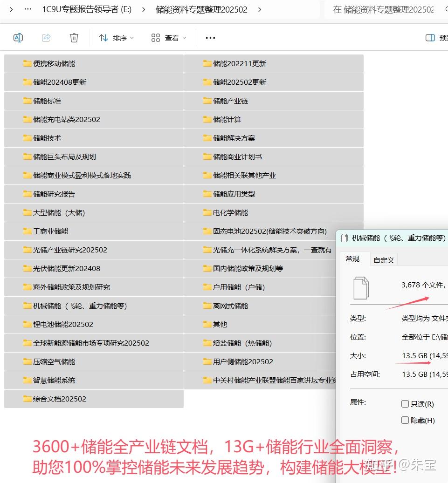This screenshot has height=483, width=448.
Task: Select the Rename tool in the toolbar
Action: pos(18,38)
